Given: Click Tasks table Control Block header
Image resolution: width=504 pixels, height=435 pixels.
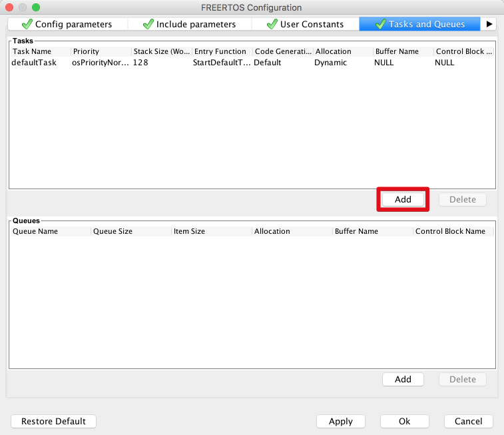Looking at the screenshot, I should point(464,51).
